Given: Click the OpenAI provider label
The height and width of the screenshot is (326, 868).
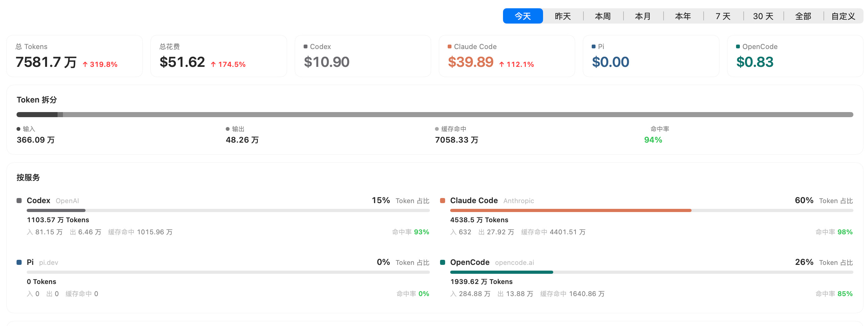Looking at the screenshot, I should [x=67, y=201].
